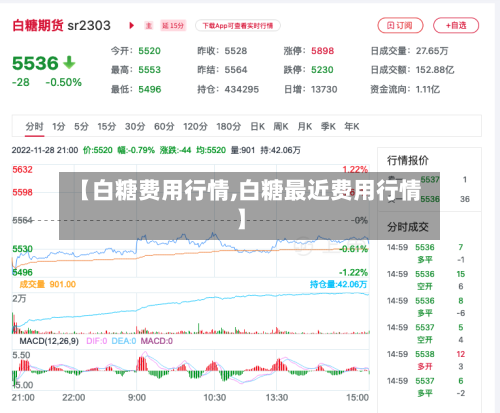The image size is (500, 413).
Task: Click the 10:30 time axis label
Action: (x=215, y=398)
